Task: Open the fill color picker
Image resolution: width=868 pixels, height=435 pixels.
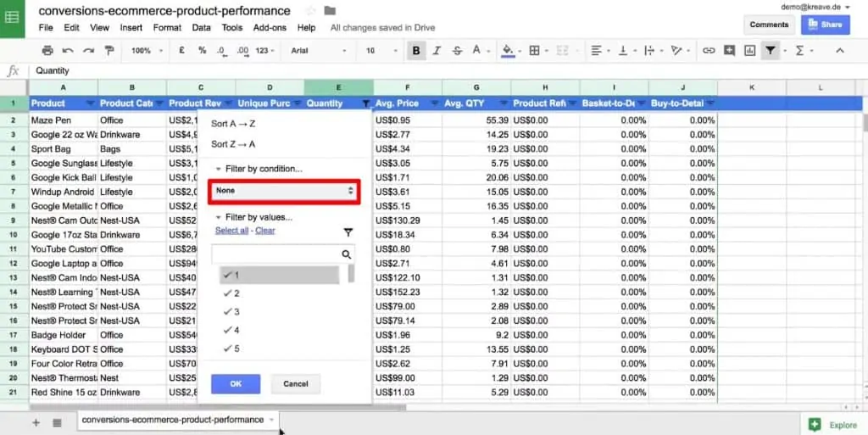Action: click(511, 50)
